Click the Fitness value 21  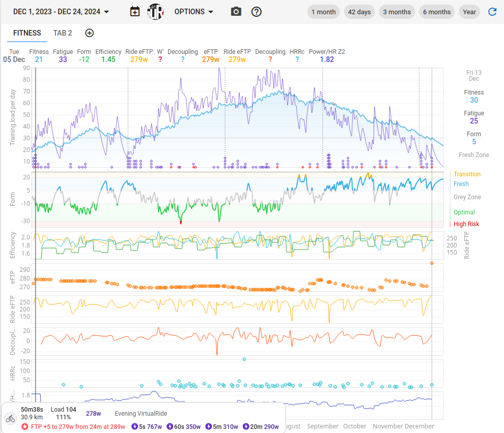click(x=39, y=59)
